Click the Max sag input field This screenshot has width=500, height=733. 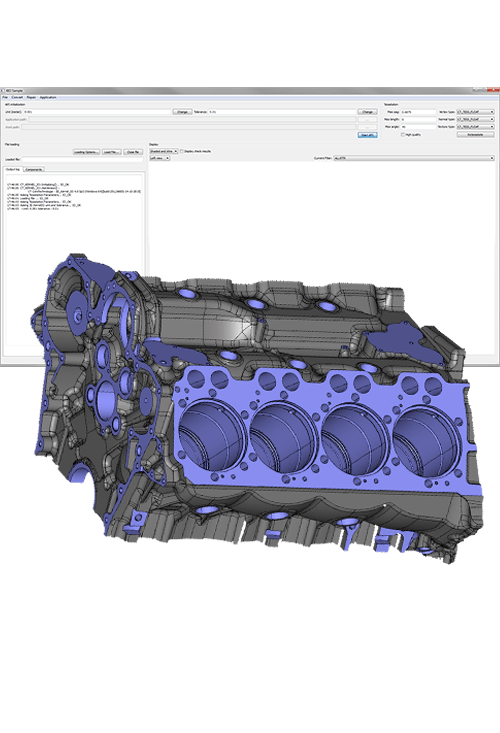click(x=418, y=112)
